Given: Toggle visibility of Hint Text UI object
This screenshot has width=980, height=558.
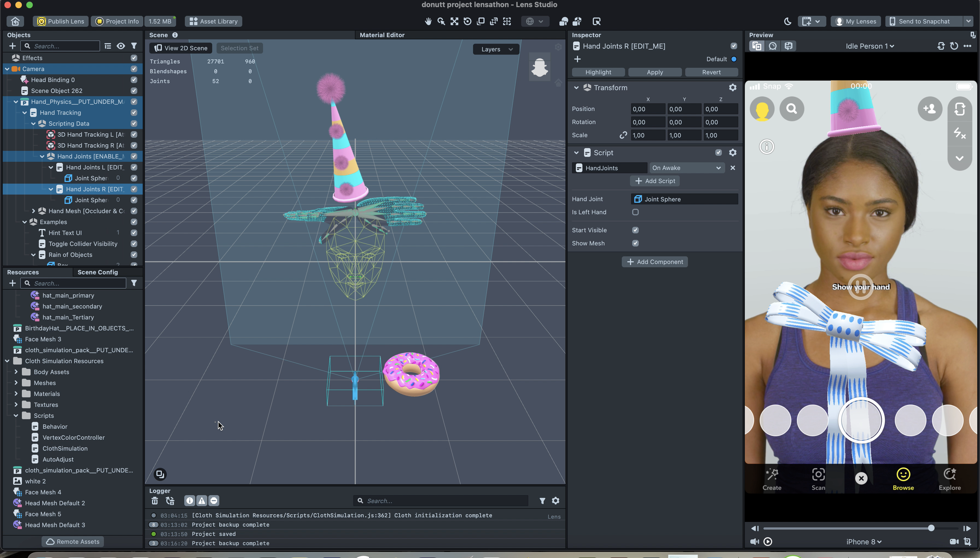Looking at the screenshot, I should coord(134,233).
